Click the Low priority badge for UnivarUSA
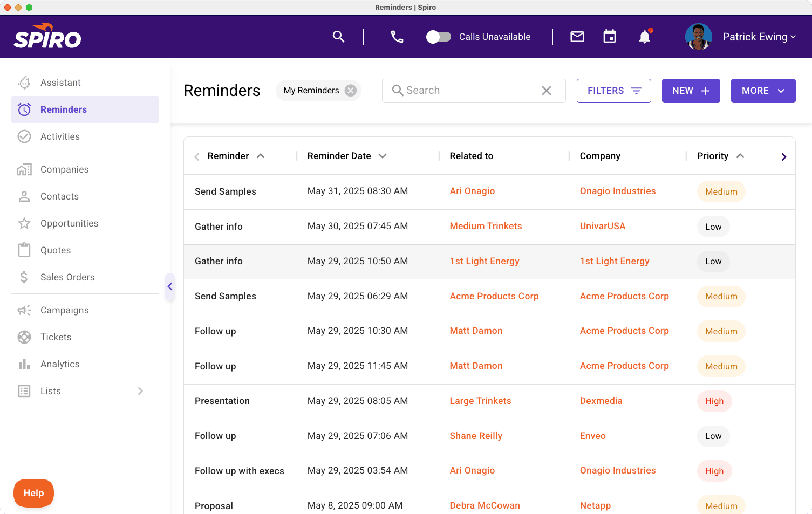 tap(713, 227)
